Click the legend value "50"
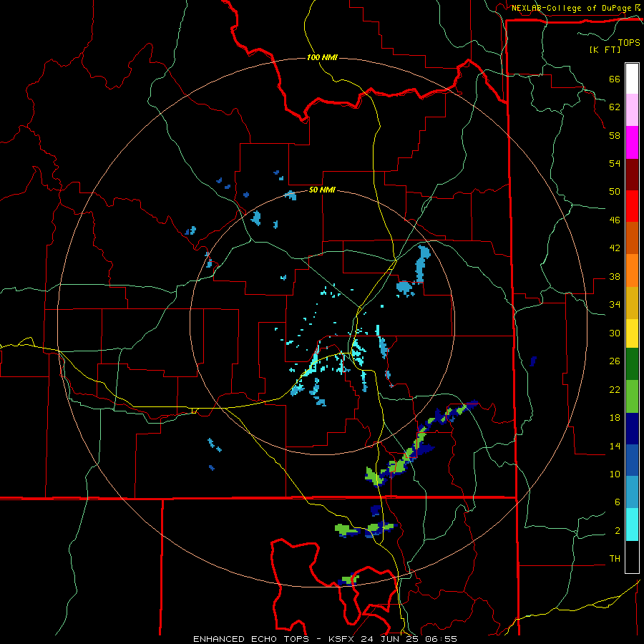This screenshot has width=644, height=644. 615,192
